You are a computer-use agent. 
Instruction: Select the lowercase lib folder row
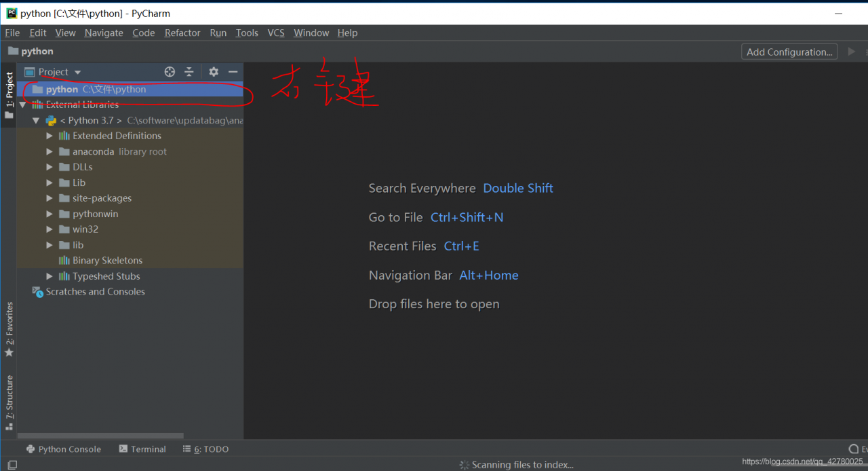pos(130,245)
